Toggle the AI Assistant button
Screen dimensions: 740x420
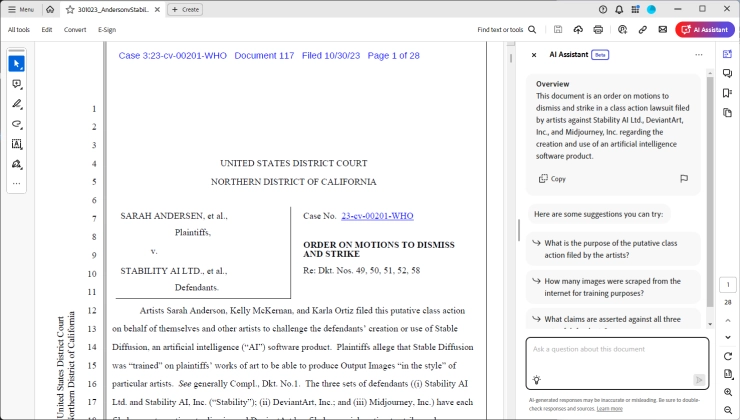point(705,29)
